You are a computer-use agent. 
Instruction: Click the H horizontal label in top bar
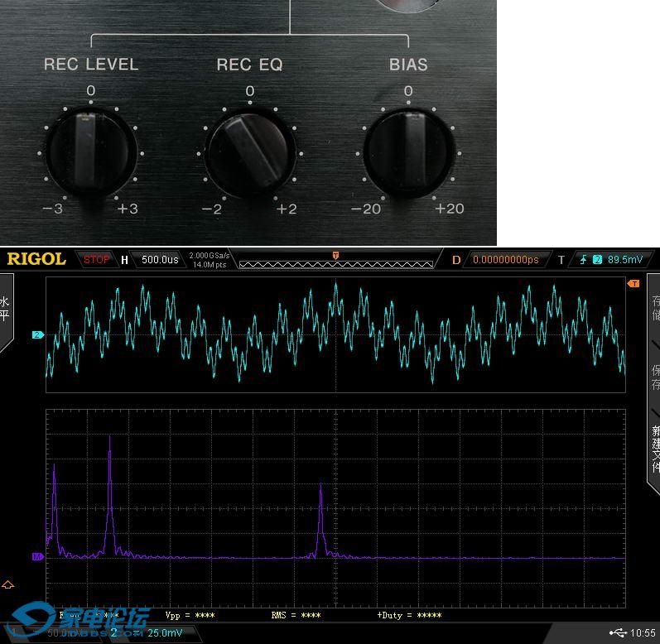[x=124, y=260]
